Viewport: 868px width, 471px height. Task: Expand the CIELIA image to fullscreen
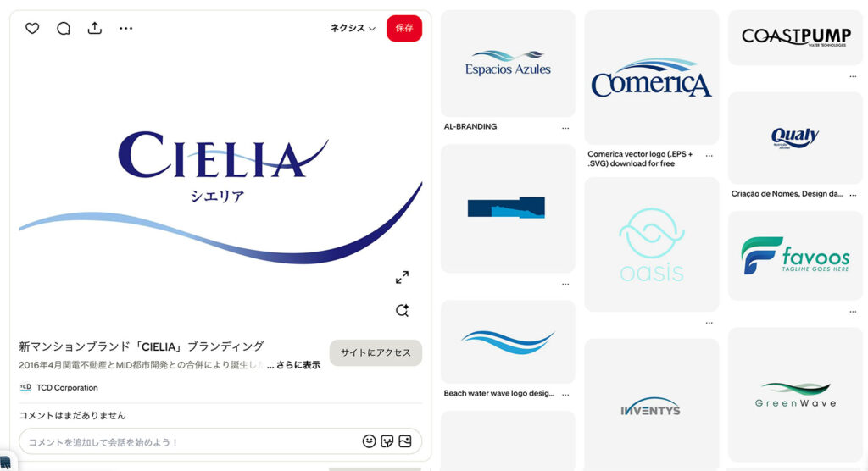pyautogui.click(x=402, y=277)
